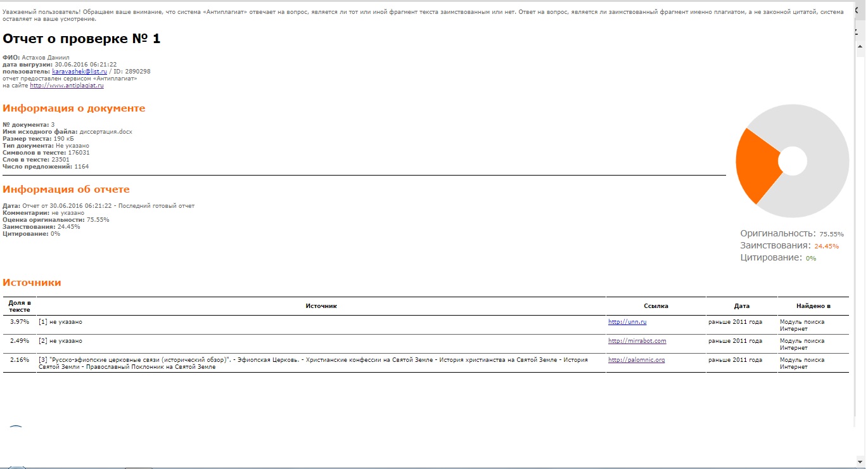Click the 'Найдено в' column header
Viewport: 868px width, 469px height.
(x=813, y=306)
